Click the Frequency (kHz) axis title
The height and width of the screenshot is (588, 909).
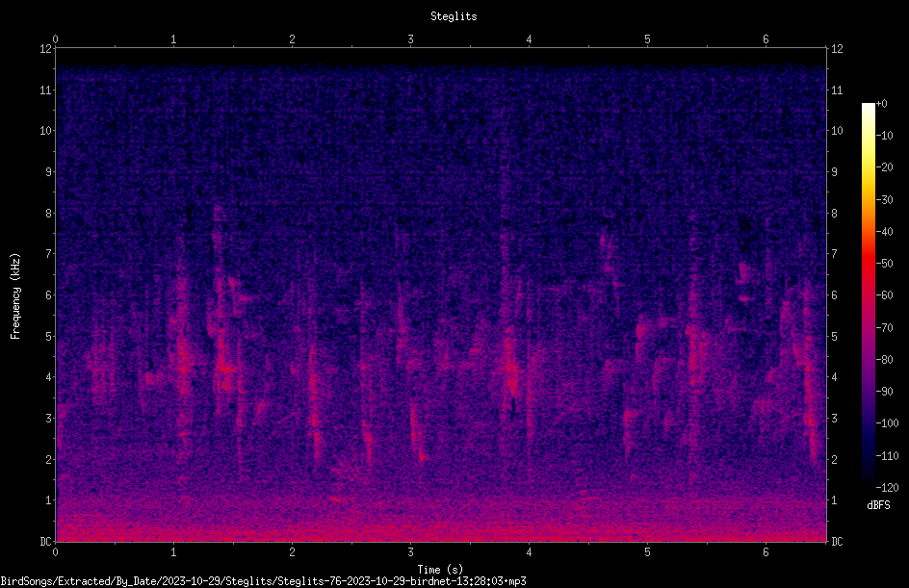pyautogui.click(x=15, y=296)
